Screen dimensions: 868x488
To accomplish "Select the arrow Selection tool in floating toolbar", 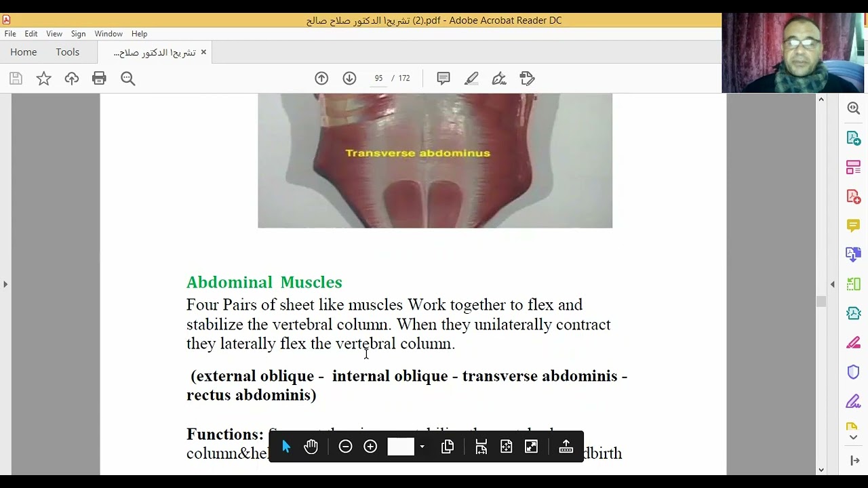I will click(x=285, y=447).
